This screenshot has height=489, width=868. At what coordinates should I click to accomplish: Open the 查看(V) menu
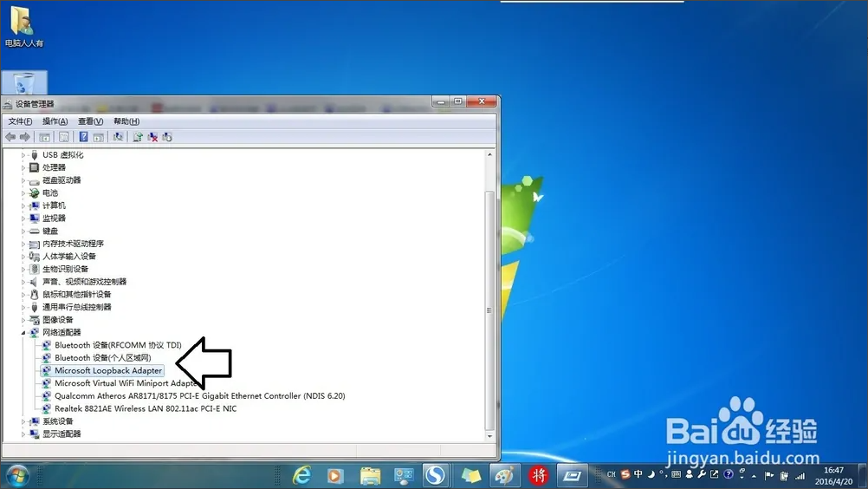(x=90, y=121)
